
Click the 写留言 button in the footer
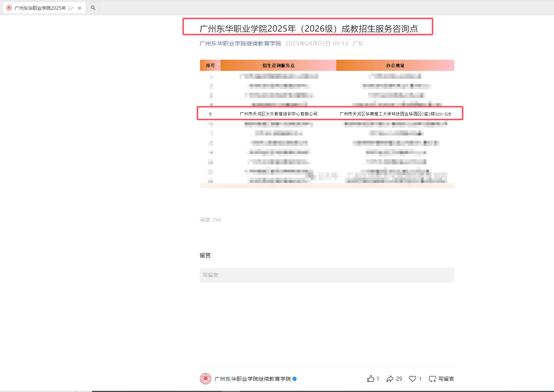point(442,379)
